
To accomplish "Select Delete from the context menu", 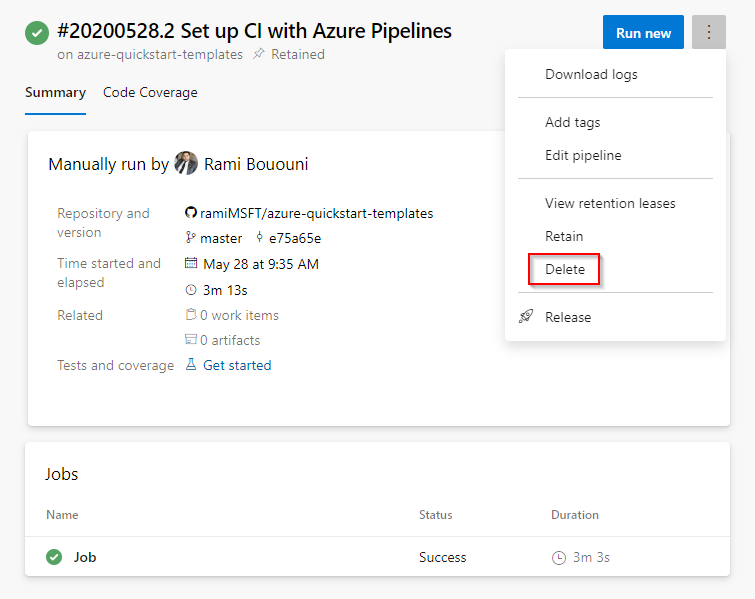I will (565, 269).
